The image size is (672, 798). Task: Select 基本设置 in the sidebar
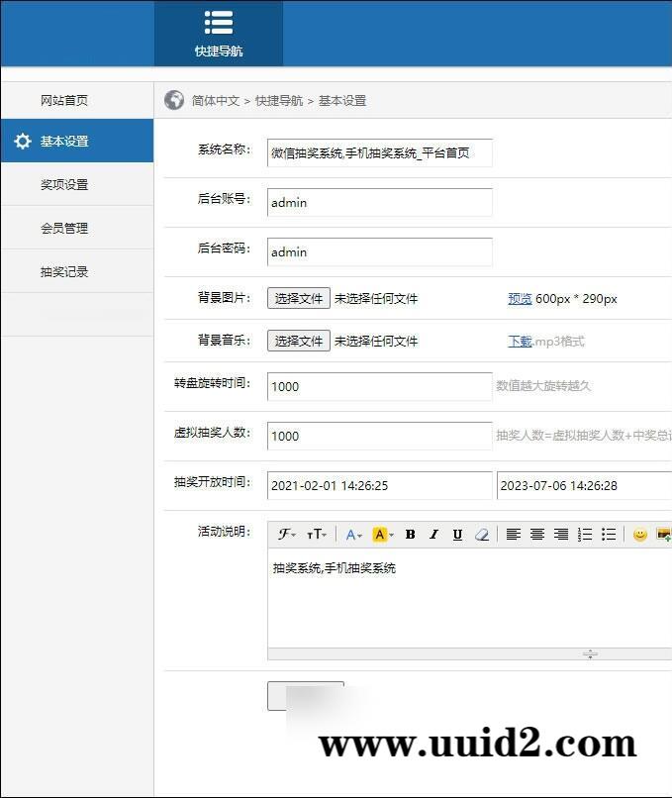tap(77, 141)
